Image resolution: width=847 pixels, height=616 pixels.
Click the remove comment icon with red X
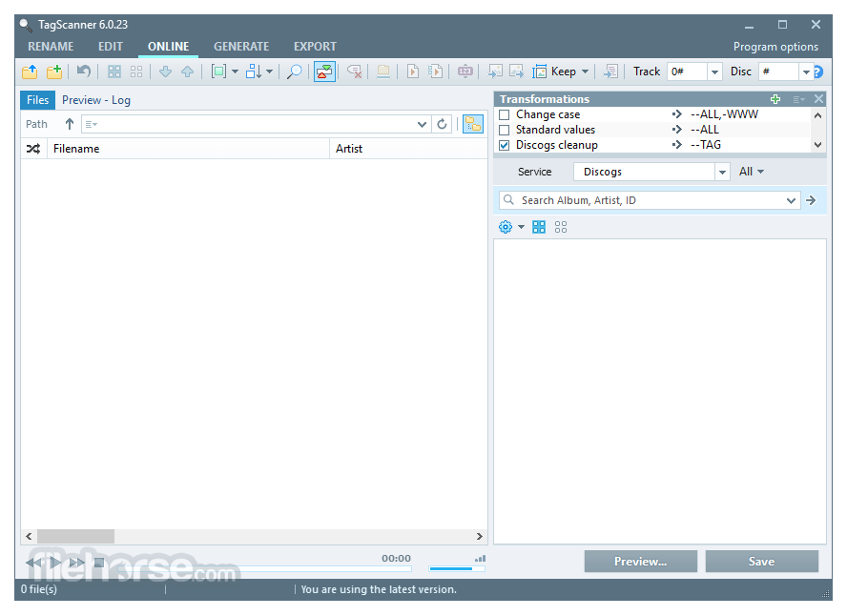point(355,72)
